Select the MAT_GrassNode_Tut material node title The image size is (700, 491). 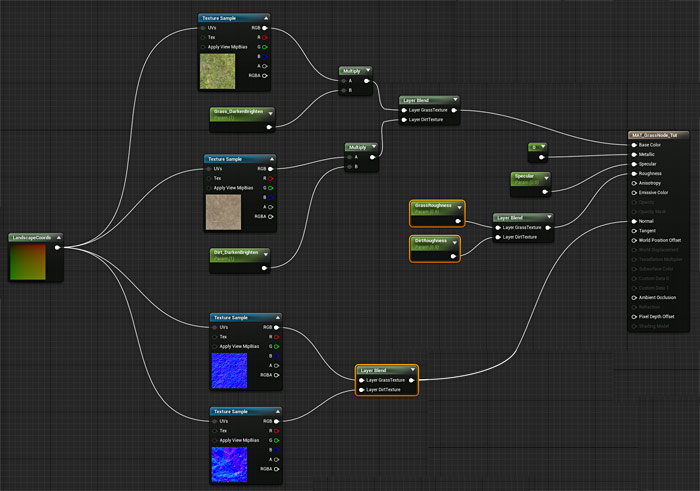coord(655,133)
